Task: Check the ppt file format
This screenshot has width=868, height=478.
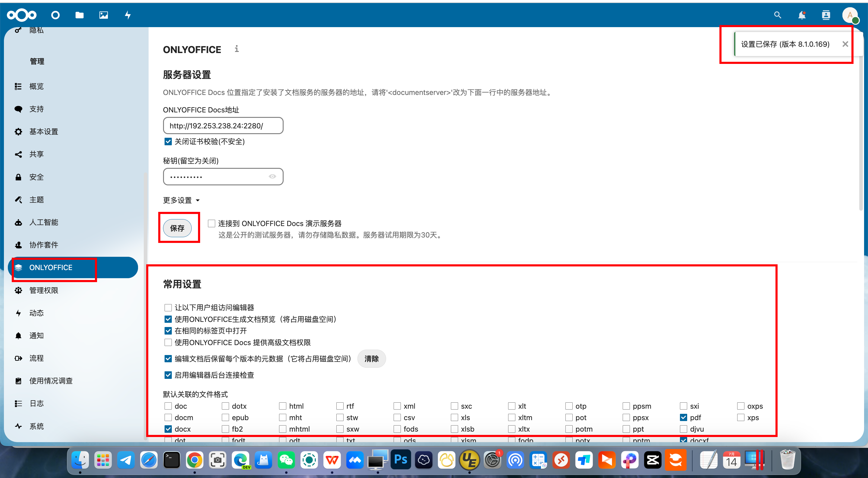Action: 626,429
